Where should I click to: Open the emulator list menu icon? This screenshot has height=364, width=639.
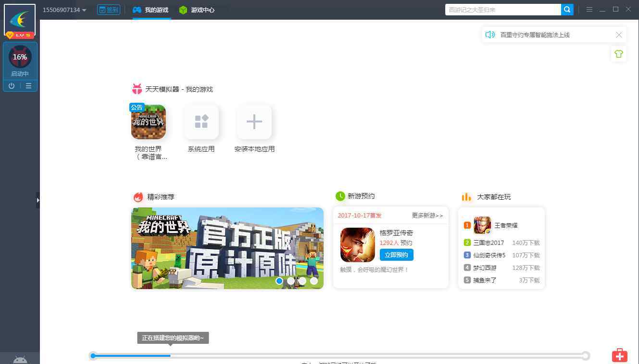click(x=29, y=86)
